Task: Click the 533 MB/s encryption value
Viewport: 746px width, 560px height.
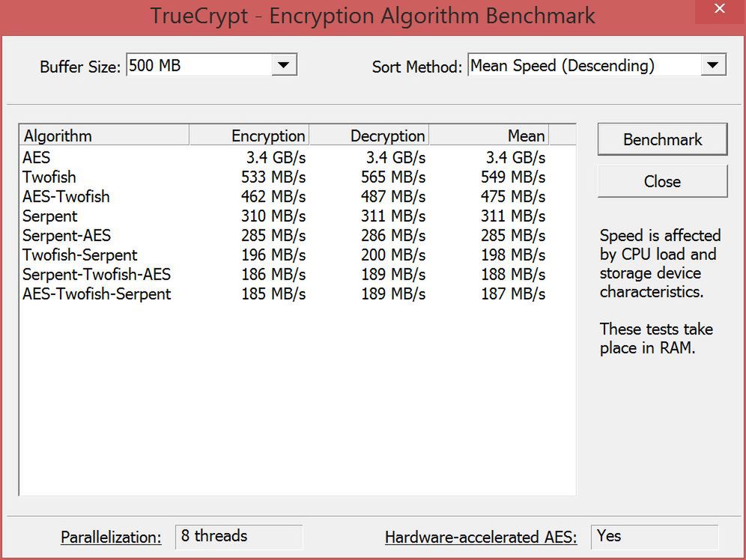Action: pyautogui.click(x=273, y=177)
